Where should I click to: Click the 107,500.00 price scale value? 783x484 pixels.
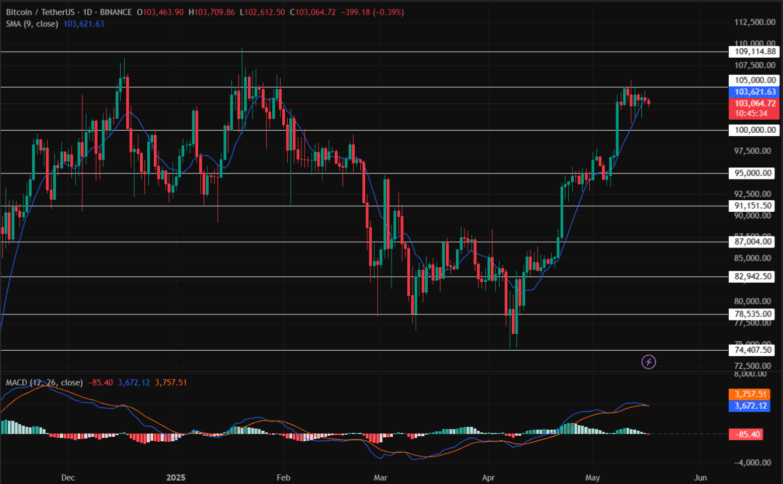pos(754,65)
